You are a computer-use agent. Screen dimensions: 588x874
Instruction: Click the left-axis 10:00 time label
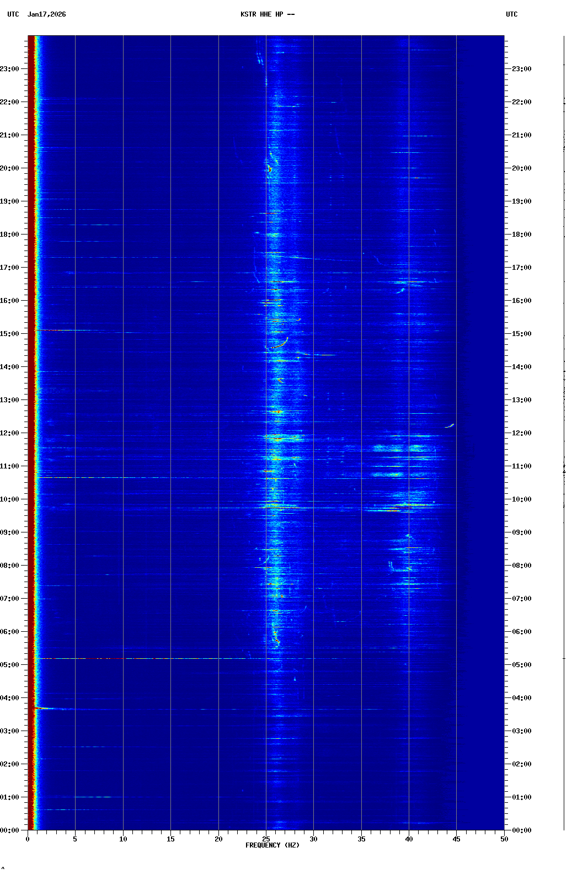[9, 499]
